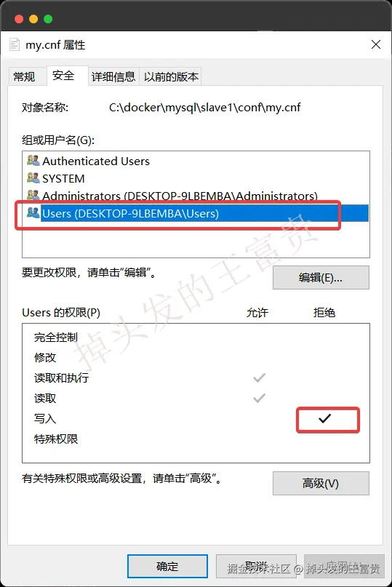Click the allow checkmark for 读取和执行

pos(259,378)
